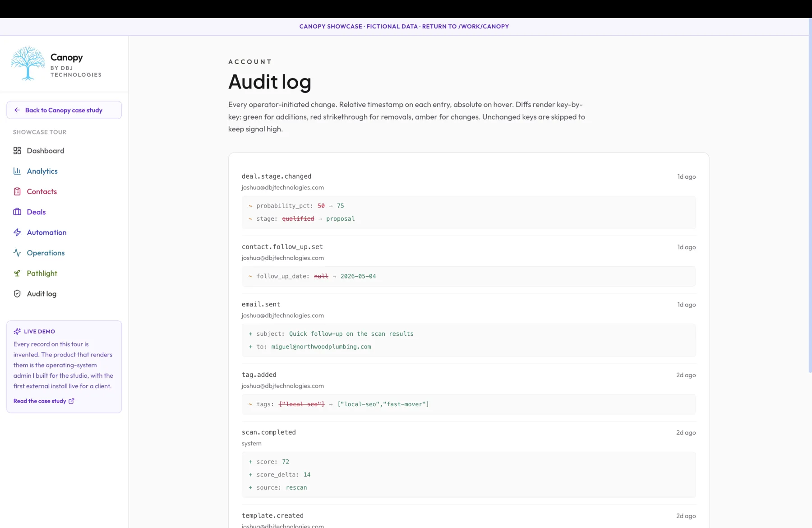
Task: Click the email.sent entry title
Action: (261, 304)
